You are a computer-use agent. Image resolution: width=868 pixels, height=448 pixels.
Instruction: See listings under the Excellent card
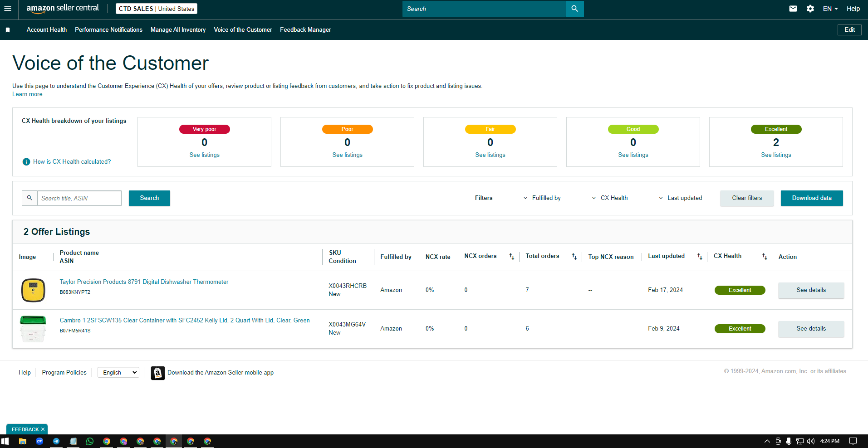pos(776,155)
